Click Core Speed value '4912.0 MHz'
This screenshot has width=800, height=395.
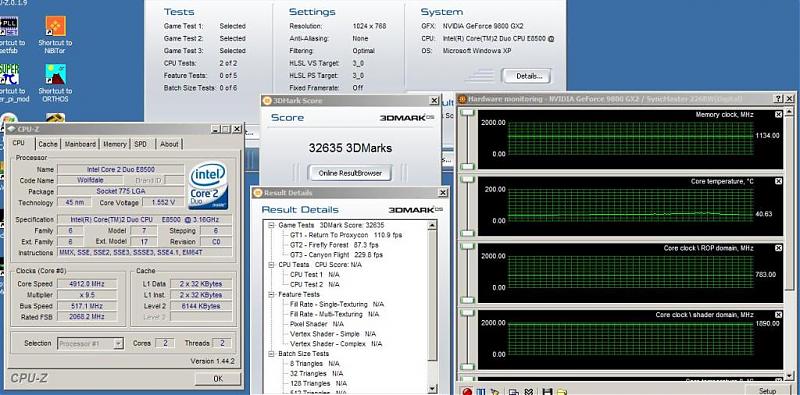(x=88, y=284)
